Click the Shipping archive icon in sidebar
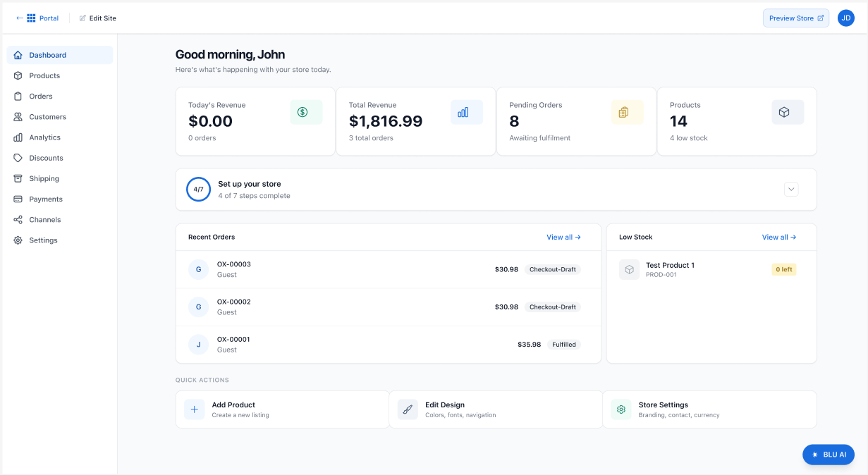The image size is (868, 475). pos(18,178)
